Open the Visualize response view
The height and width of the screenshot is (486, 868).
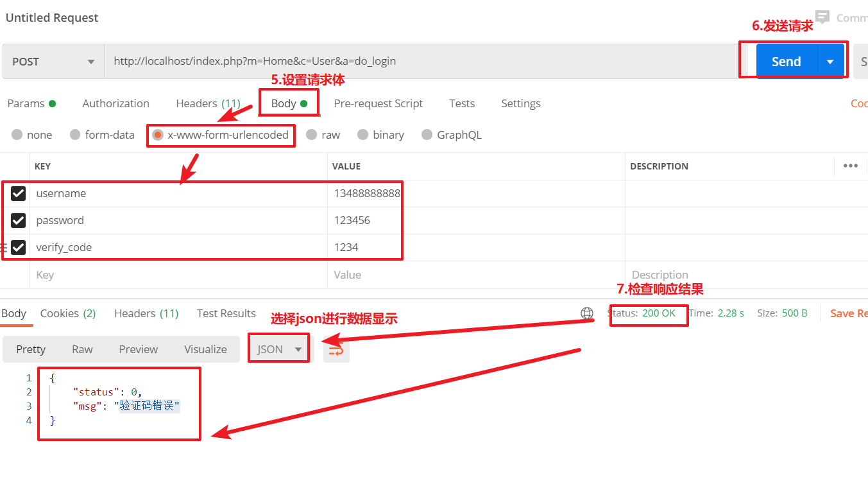click(206, 349)
